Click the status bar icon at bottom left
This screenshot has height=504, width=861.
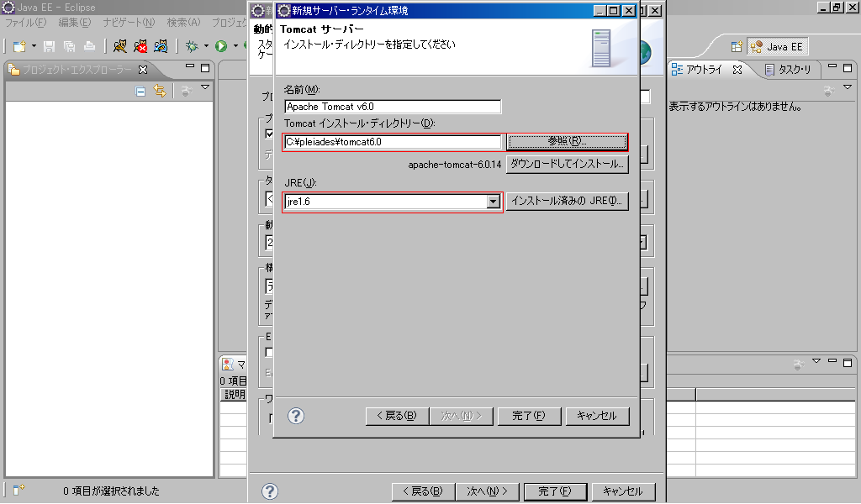tap(18, 490)
